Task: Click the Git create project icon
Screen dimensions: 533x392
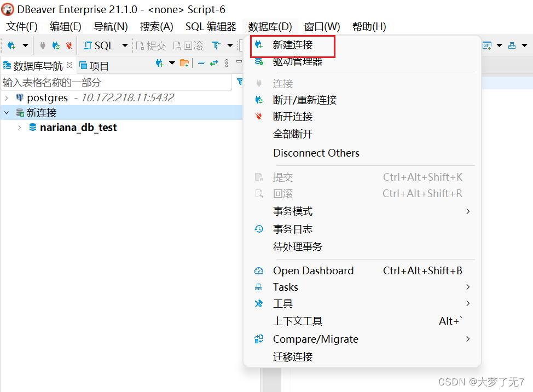Action: click(487, 45)
